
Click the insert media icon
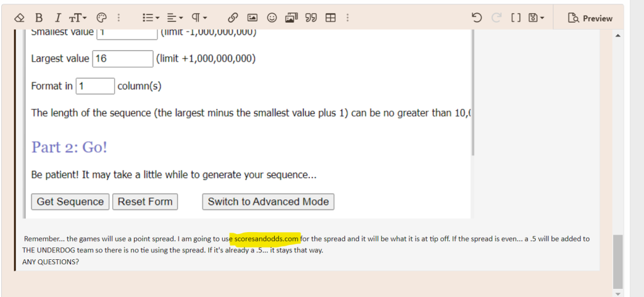tap(291, 18)
